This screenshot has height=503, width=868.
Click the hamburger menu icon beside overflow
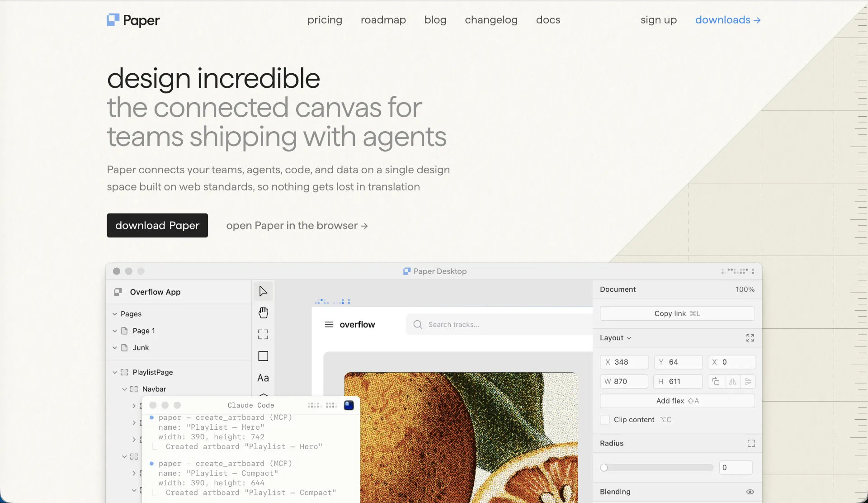point(329,324)
